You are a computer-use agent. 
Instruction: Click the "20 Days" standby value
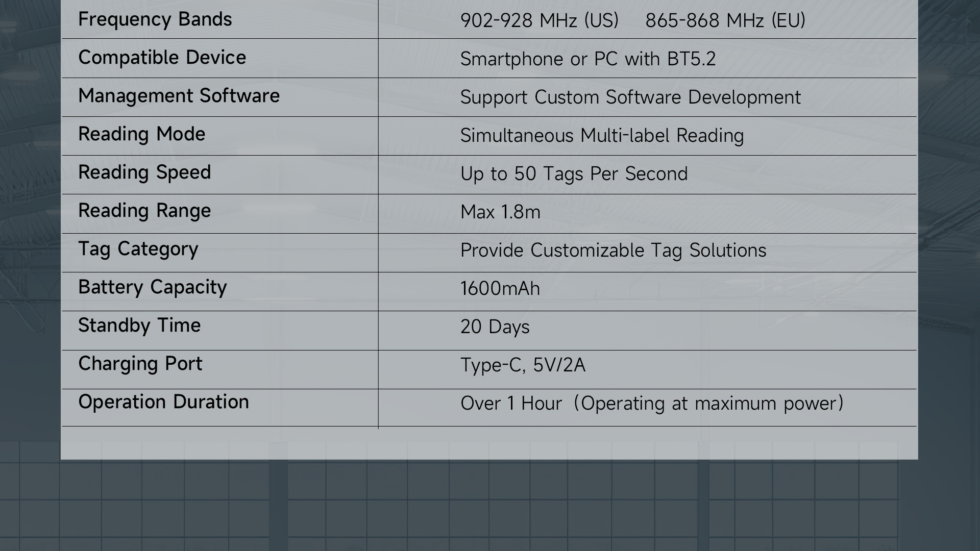coord(495,327)
